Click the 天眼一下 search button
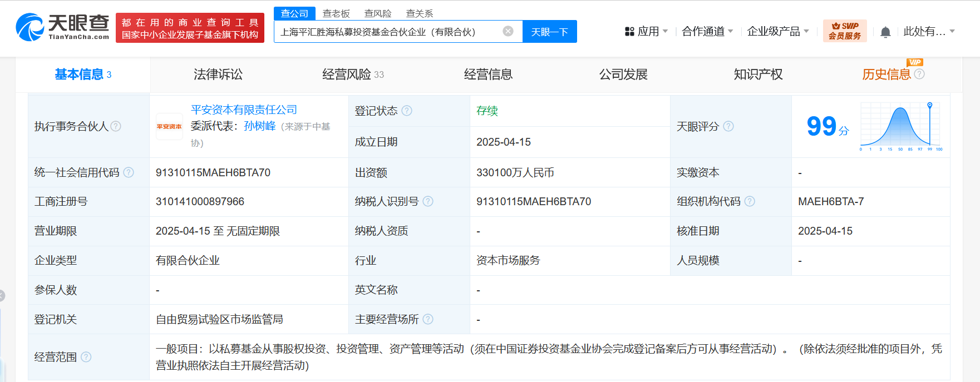The height and width of the screenshot is (382, 980). click(x=550, y=32)
